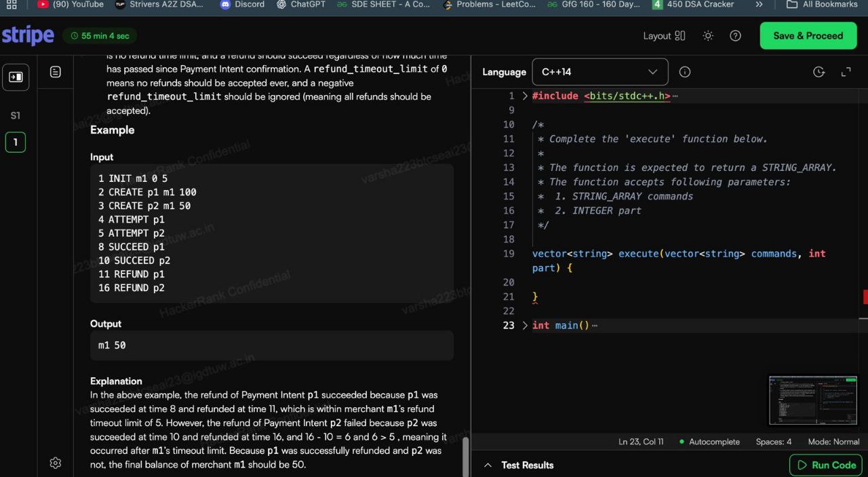Open the apps grid icon in browser
The width and height of the screenshot is (868, 477).
click(11, 5)
